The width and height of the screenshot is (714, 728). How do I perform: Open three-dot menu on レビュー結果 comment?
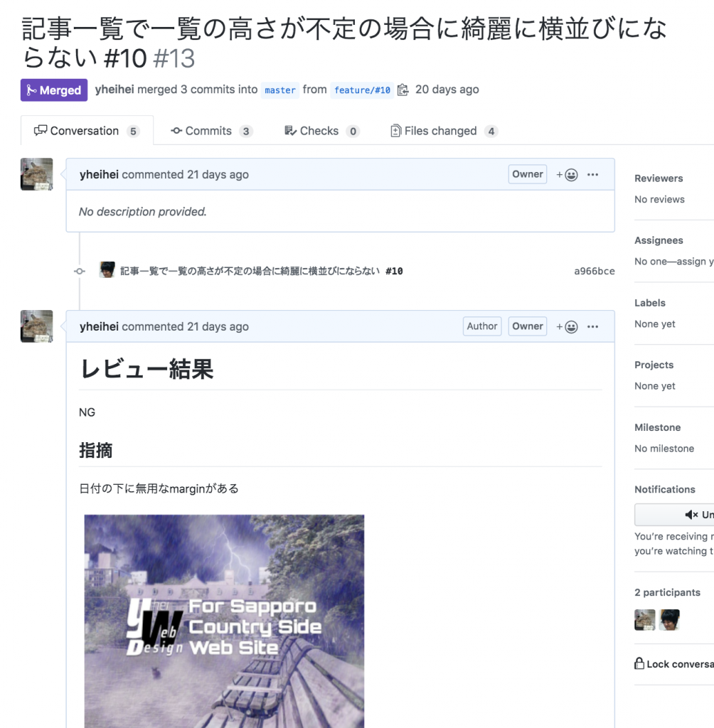[x=593, y=327]
